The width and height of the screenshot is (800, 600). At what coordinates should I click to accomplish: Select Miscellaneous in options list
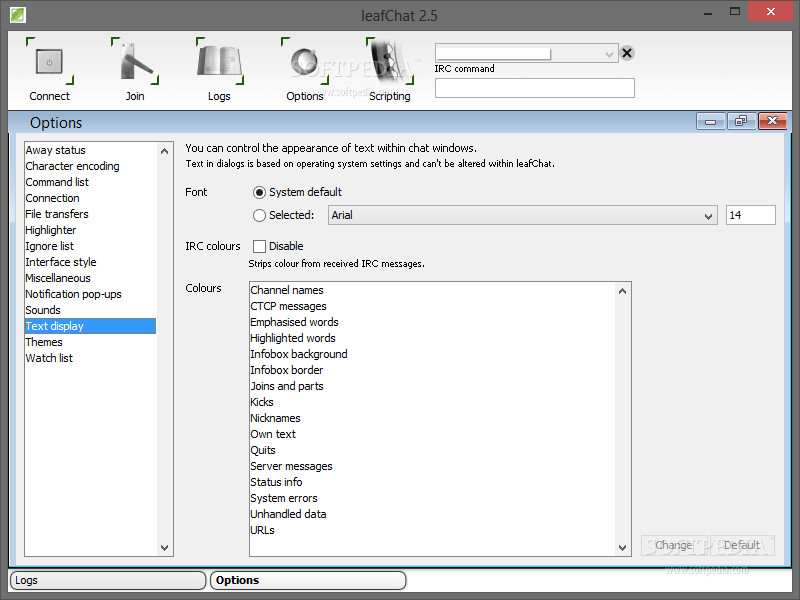(90, 278)
